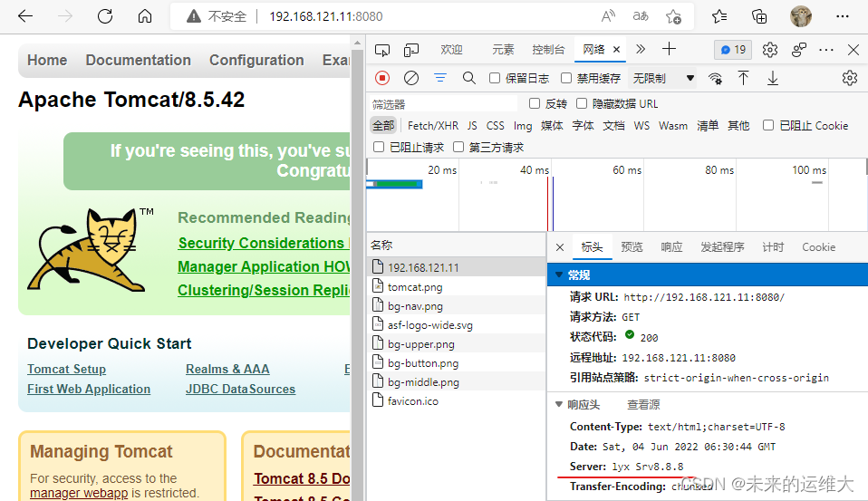Switch to the 欢迎 DevTools tab

pos(452,50)
